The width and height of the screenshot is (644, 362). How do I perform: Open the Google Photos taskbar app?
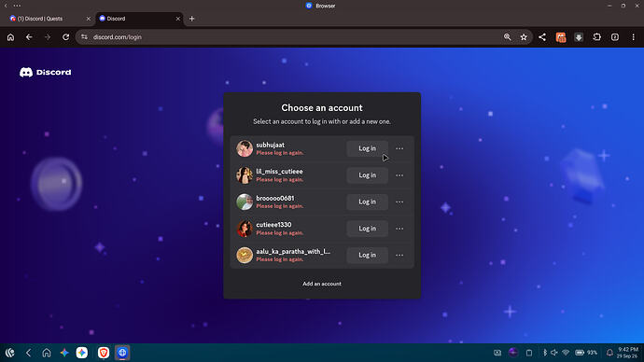pyautogui.click(x=82, y=353)
